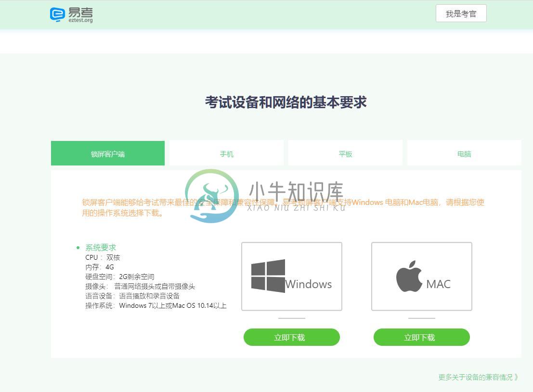Click the Apple MAC logo icon
Image resolution: width=533 pixels, height=392 pixels.
pos(409,276)
